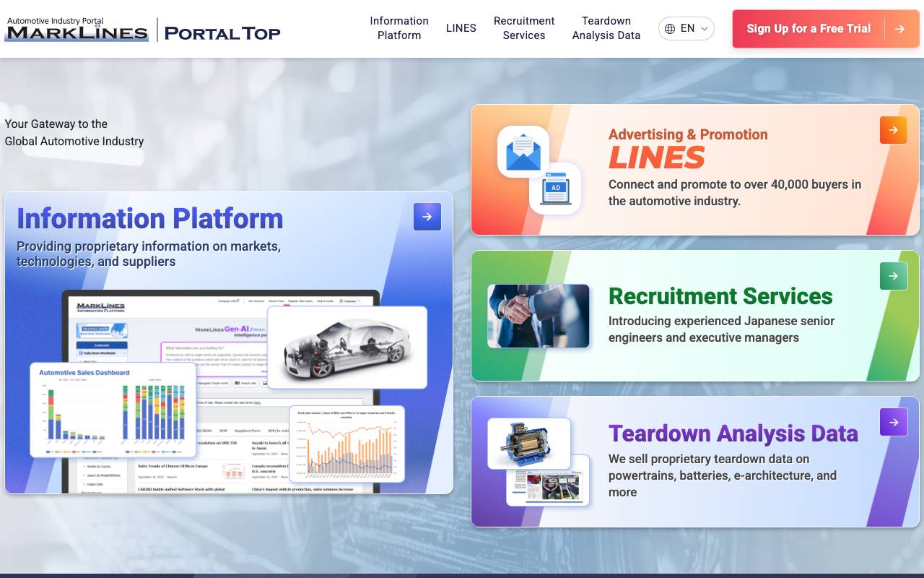Click the arrow icon in the Sign Up button
The width and height of the screenshot is (924, 578).
click(899, 29)
